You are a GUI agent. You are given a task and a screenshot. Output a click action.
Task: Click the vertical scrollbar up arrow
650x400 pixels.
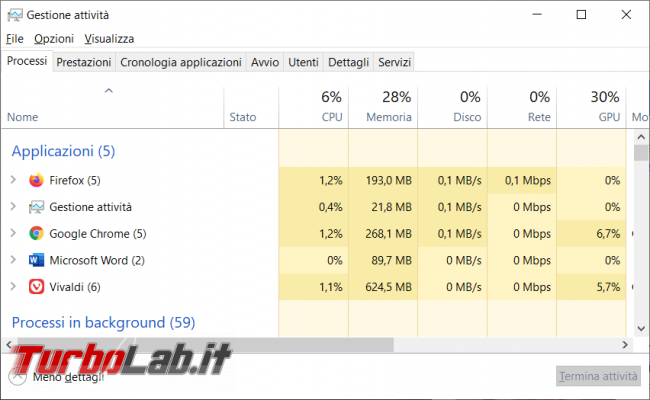tap(641, 137)
